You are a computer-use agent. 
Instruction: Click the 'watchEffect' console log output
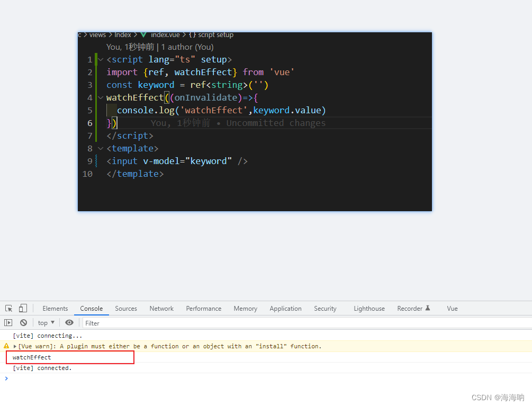[x=32, y=357]
